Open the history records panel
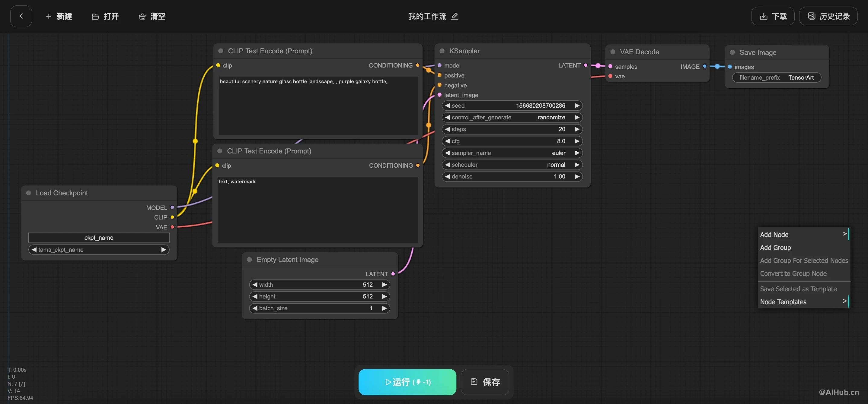868x404 pixels. [x=828, y=16]
